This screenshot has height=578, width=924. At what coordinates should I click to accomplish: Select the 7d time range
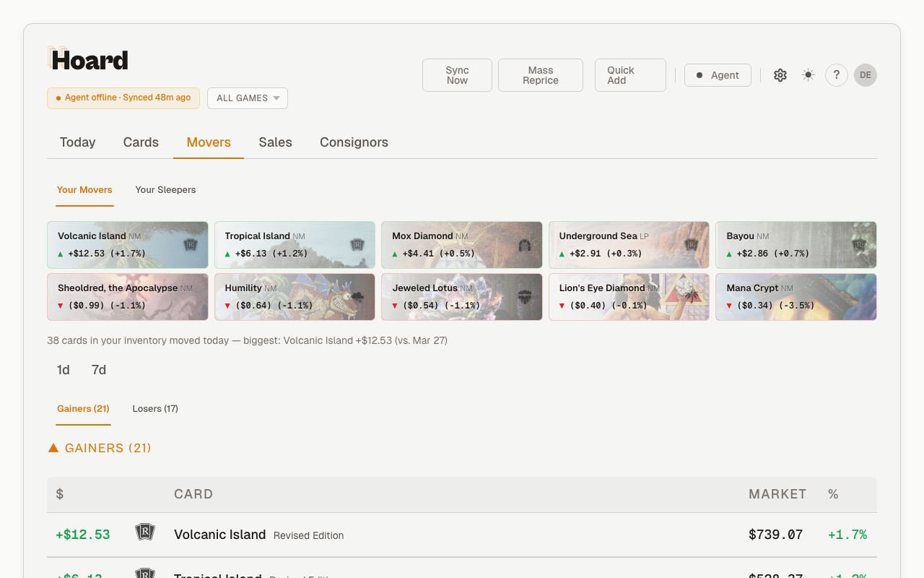click(99, 370)
